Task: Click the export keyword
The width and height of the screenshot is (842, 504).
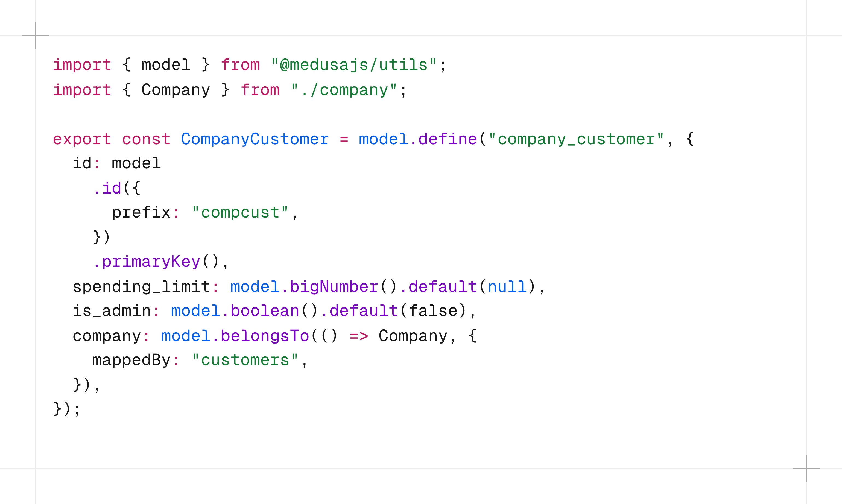Action: pos(82,139)
